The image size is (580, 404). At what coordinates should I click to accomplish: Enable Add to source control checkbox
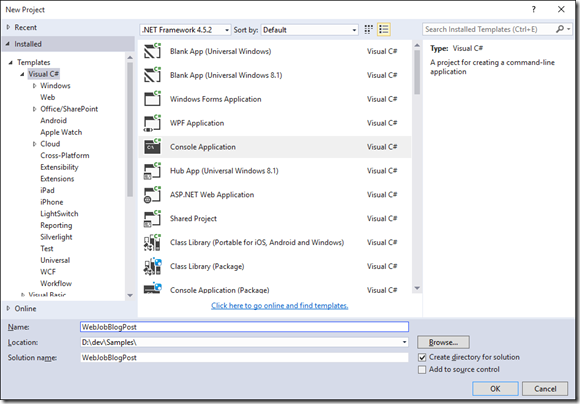[x=422, y=370]
